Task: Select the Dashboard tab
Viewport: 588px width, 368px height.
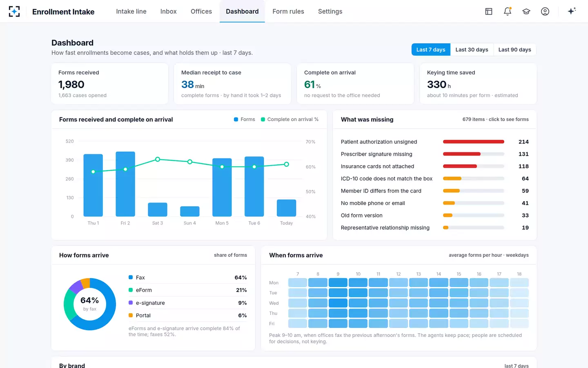Action: [x=242, y=11]
